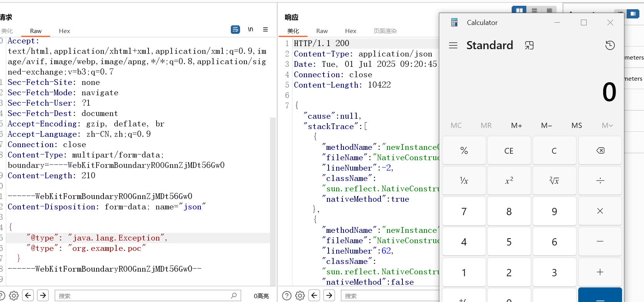This screenshot has height=302, width=644.
Task: Click Calculator digit 1
Action: click(x=464, y=272)
